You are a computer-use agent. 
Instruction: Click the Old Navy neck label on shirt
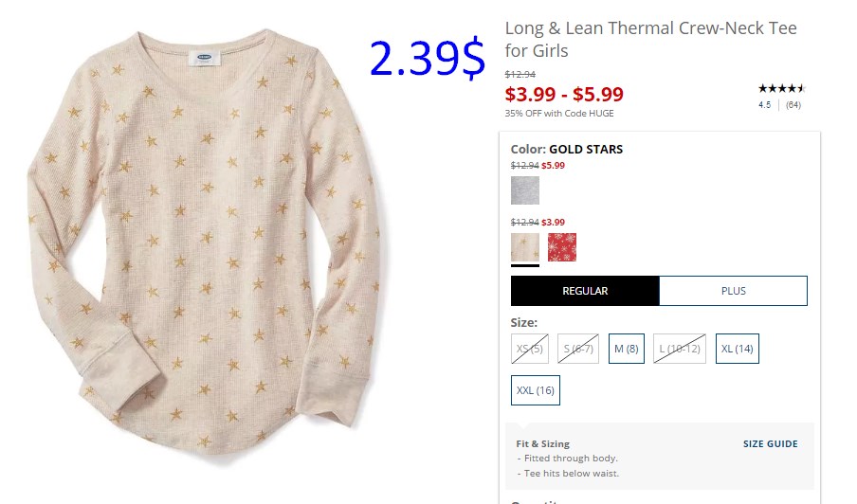205,58
